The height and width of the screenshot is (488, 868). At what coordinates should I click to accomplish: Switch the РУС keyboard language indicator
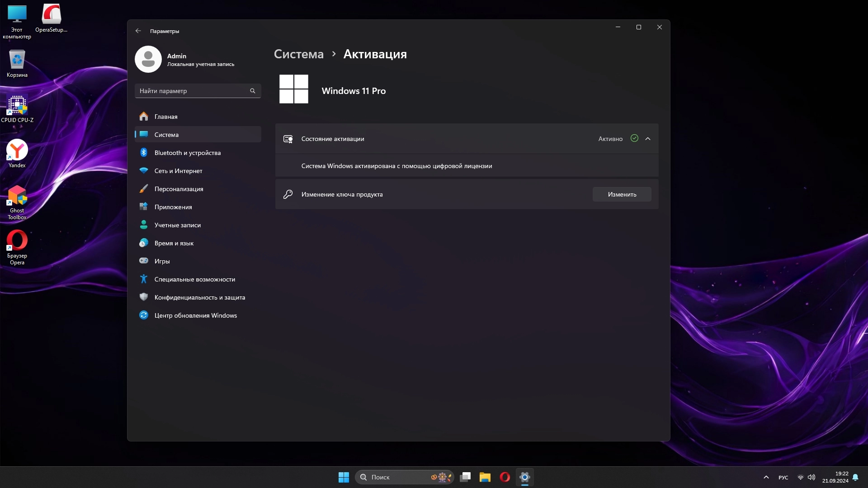[783, 478]
